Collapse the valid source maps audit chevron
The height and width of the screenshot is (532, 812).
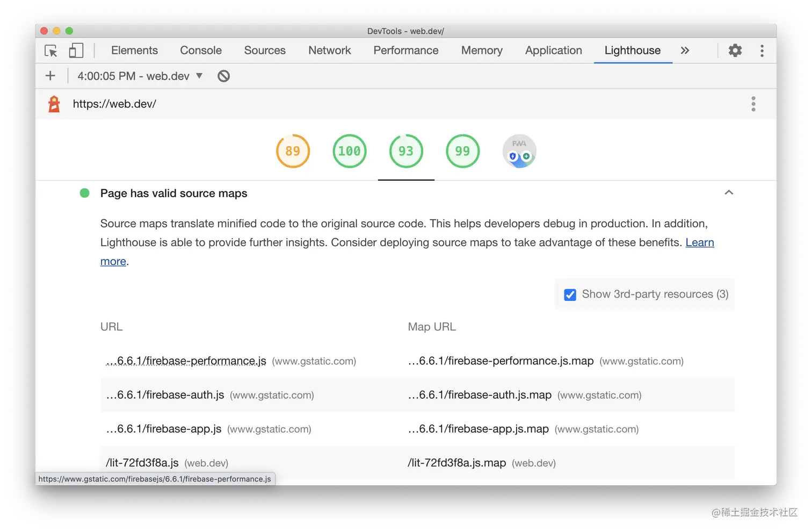pyautogui.click(x=729, y=192)
